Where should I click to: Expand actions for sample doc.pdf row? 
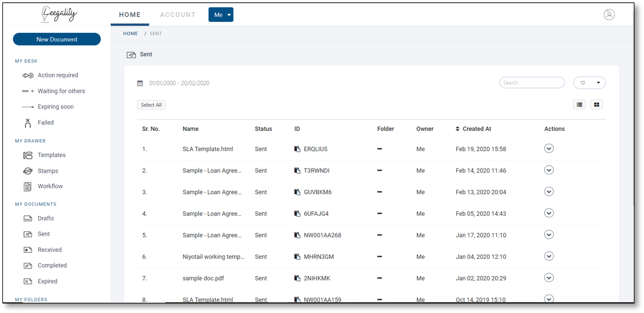tap(549, 278)
